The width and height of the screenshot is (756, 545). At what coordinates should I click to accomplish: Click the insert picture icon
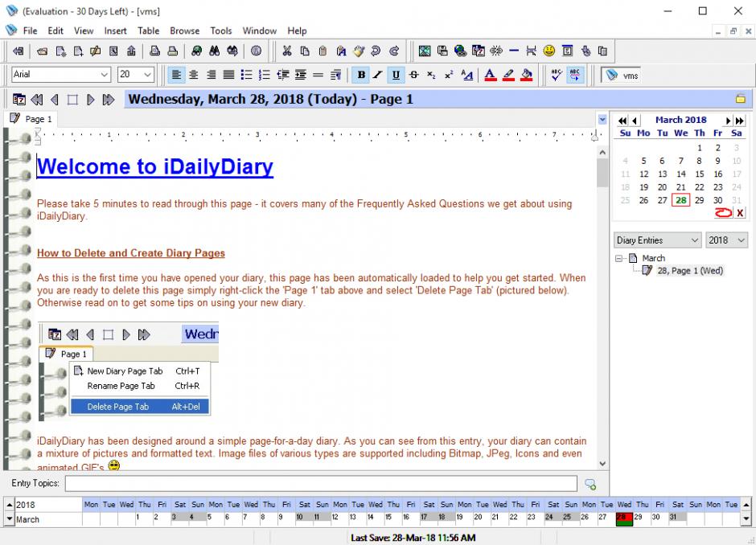click(425, 51)
